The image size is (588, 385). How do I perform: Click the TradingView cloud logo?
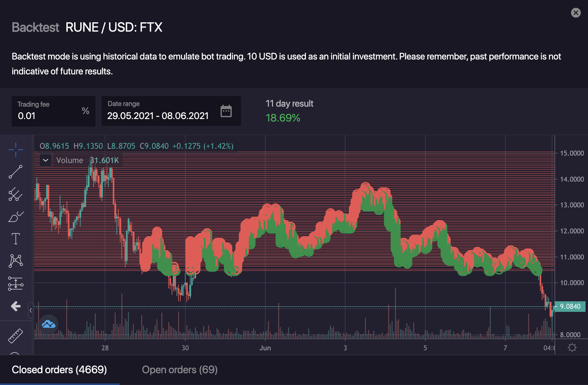click(x=49, y=324)
